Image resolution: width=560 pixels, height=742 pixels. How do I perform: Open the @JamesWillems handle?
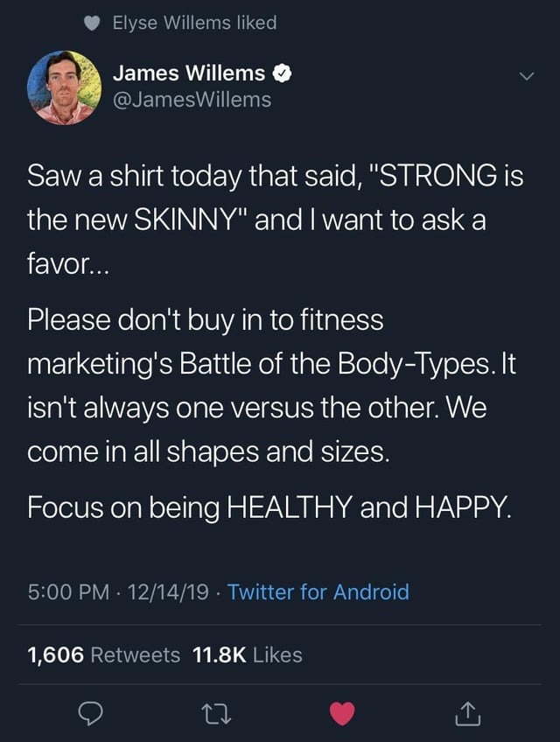[193, 100]
